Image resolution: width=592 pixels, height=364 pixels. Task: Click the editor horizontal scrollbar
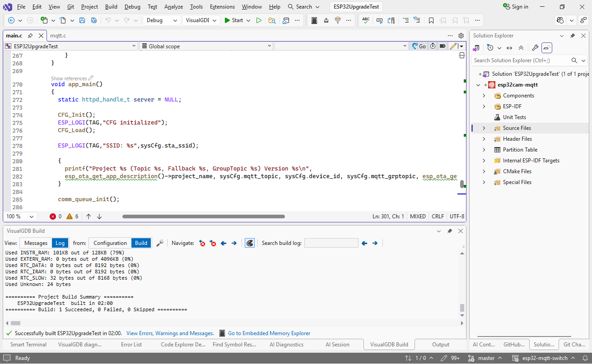(x=203, y=217)
